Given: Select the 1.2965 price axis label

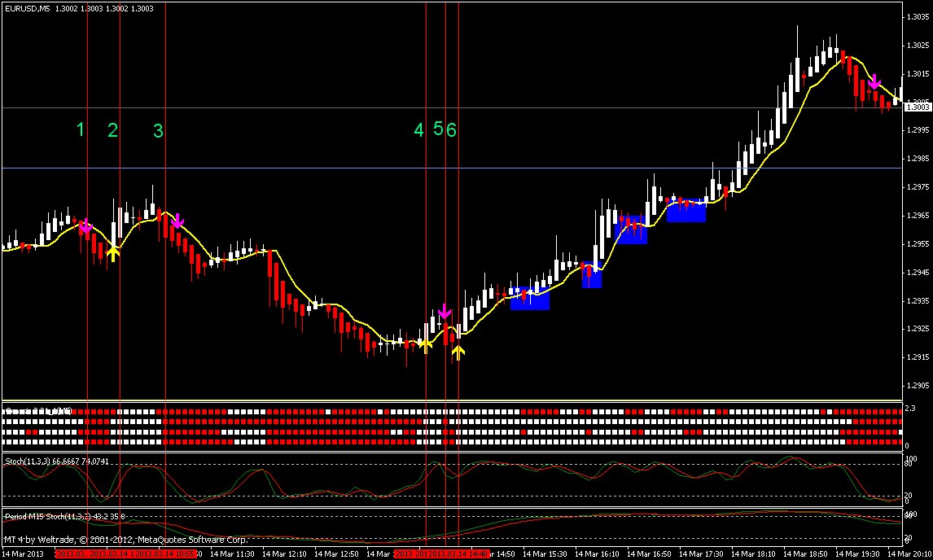Looking at the screenshot, I should pyautogui.click(x=918, y=216).
